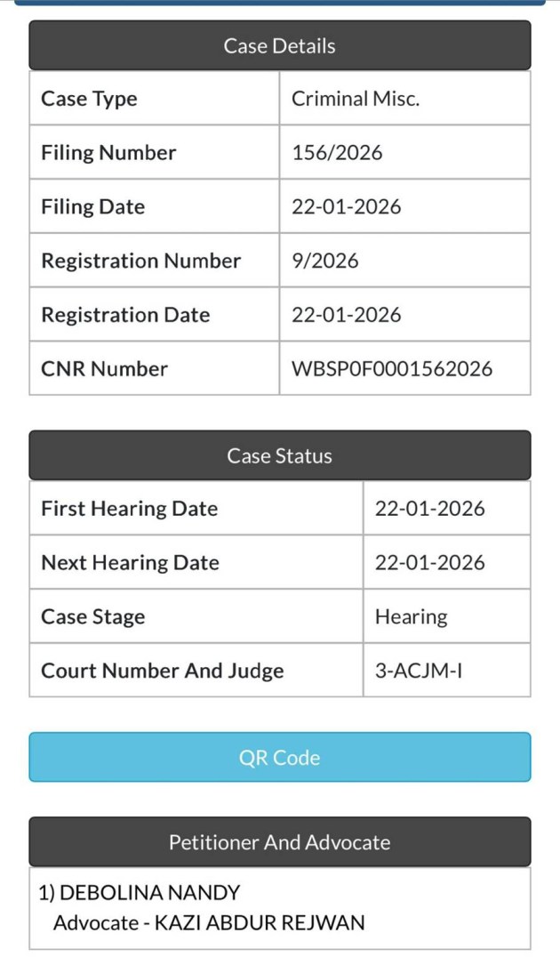The height and width of the screenshot is (957, 560).
Task: Select petitioner name DEBOLINA NANDY
Action: coord(149,892)
